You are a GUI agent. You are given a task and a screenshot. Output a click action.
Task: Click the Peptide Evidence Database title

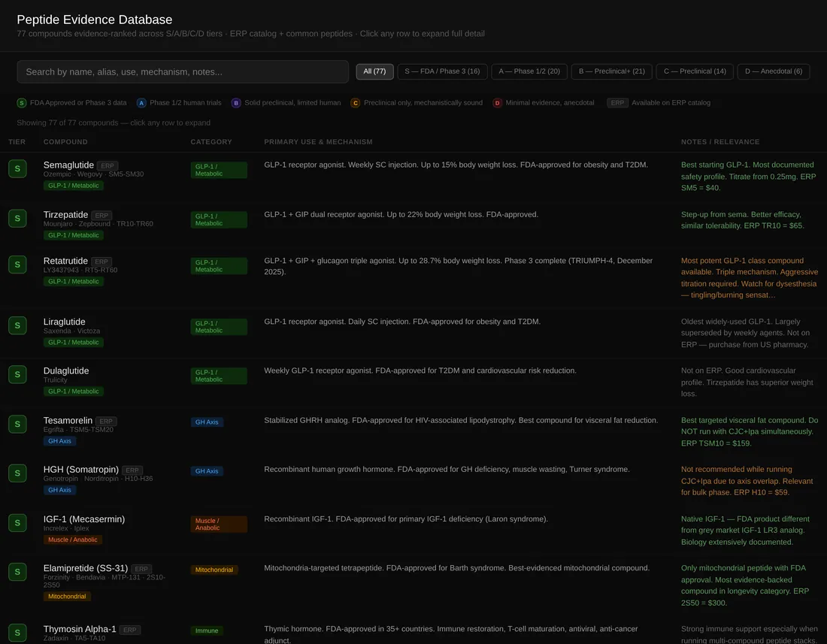[x=95, y=20]
